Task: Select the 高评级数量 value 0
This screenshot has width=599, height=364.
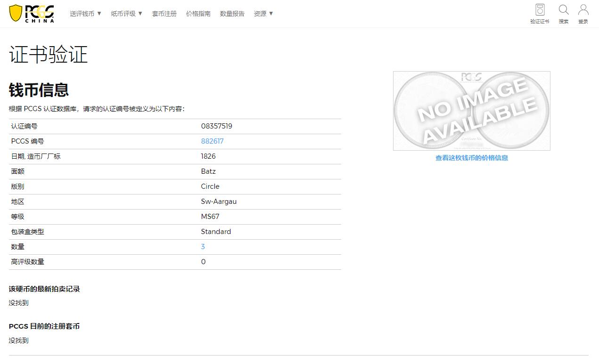Action: click(203, 262)
